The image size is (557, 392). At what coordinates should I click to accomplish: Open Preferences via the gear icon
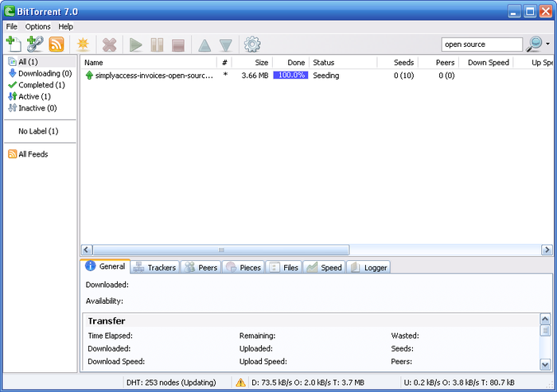click(252, 45)
